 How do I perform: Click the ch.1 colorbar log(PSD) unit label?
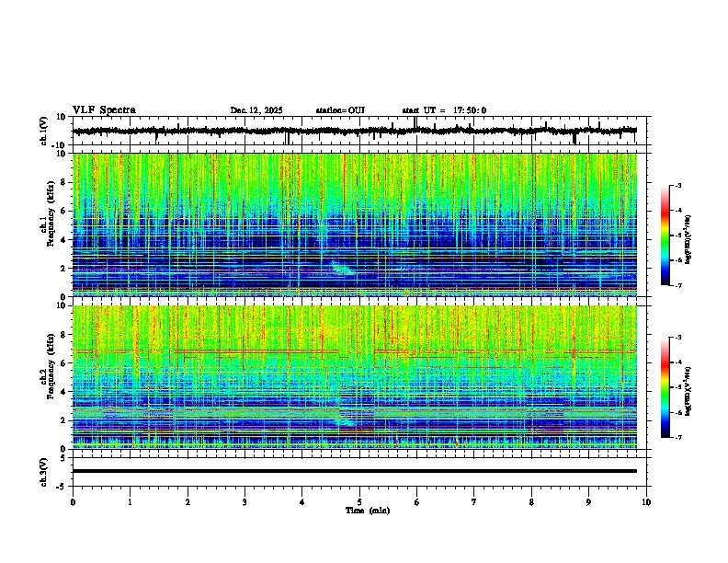pyautogui.click(x=688, y=240)
